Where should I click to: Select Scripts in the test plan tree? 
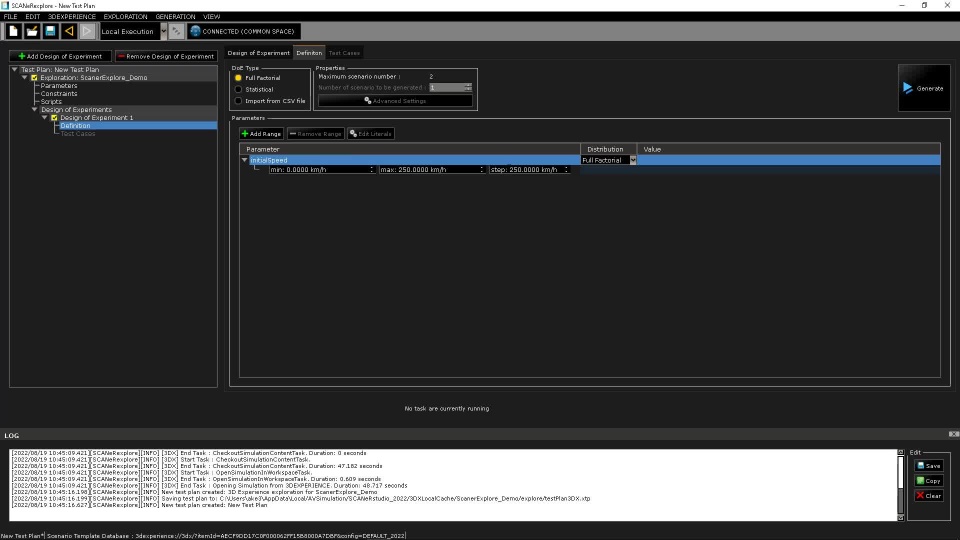51,102
